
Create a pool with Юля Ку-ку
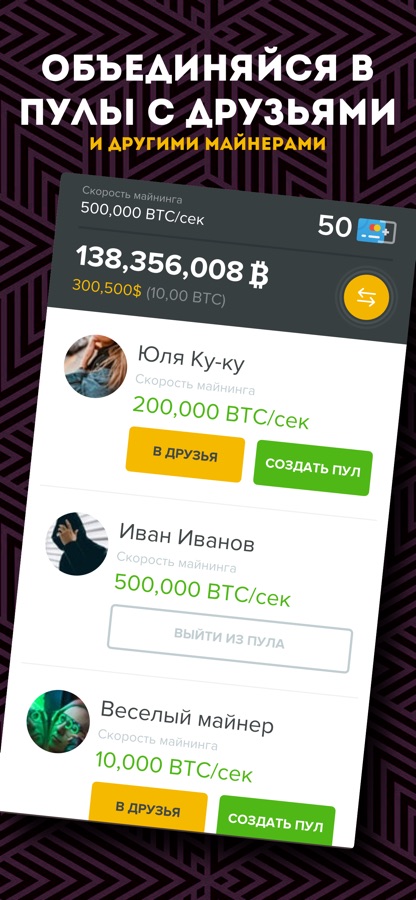click(x=313, y=468)
